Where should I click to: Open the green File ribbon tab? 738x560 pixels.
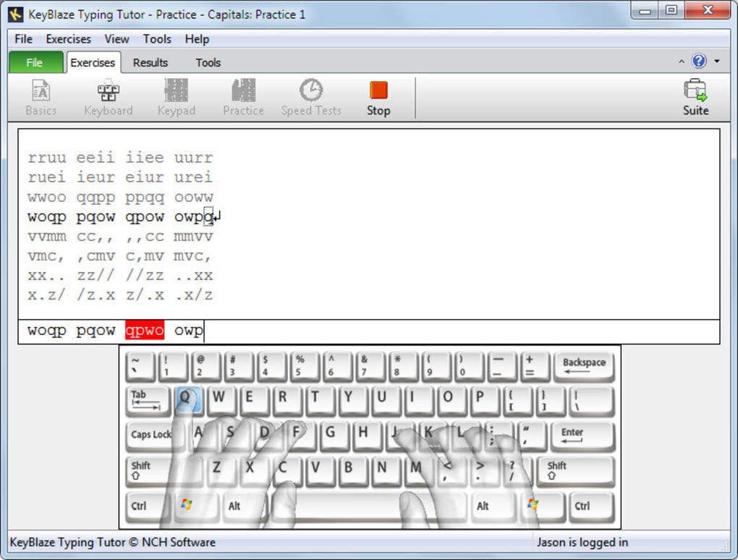point(35,62)
